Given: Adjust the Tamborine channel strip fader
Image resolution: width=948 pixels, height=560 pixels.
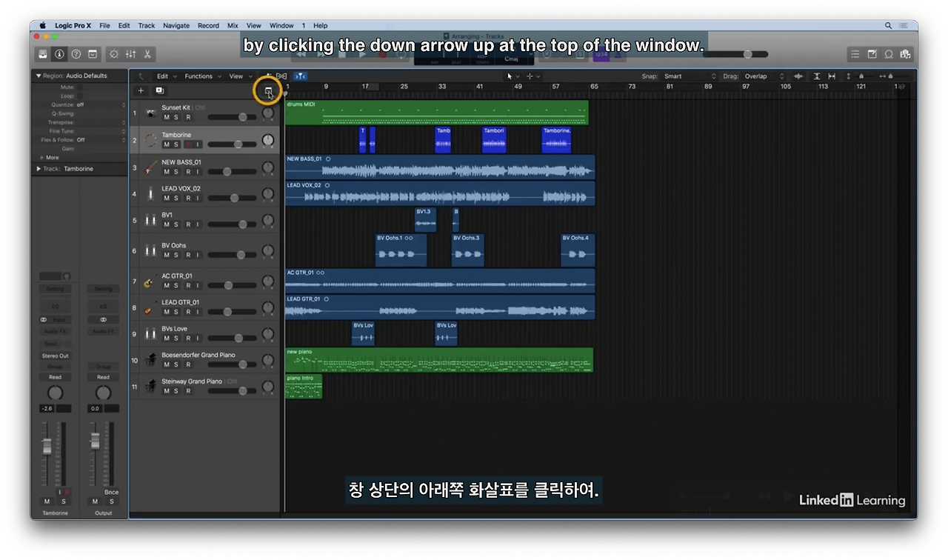Looking at the screenshot, I should 47,445.
